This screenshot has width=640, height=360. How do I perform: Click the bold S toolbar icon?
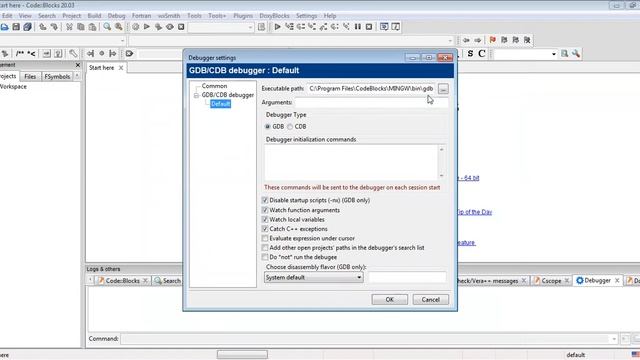(x=471, y=53)
